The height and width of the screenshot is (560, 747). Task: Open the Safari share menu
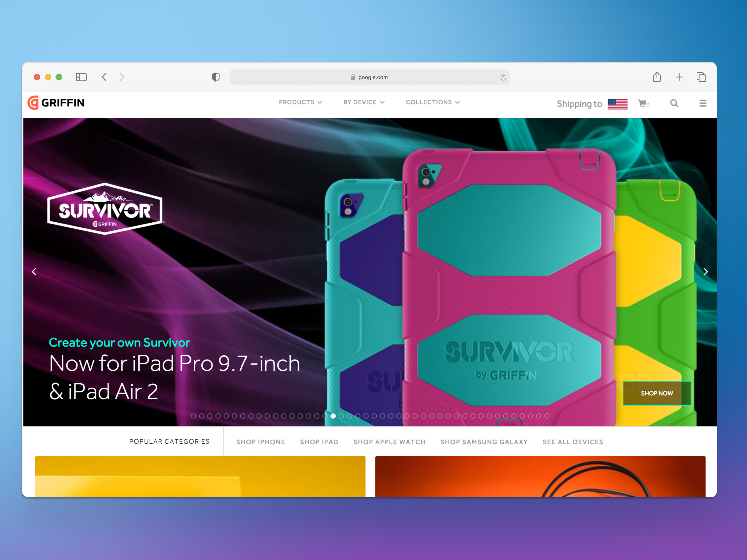[657, 77]
